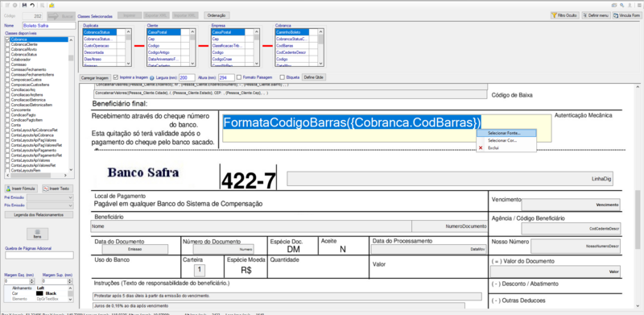
Task: Click the properties grid down arrow
Action: point(71,299)
